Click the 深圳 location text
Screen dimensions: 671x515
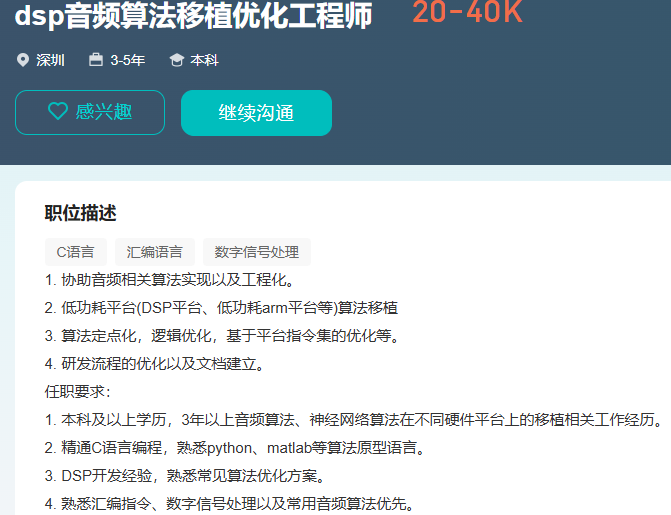click(50, 60)
